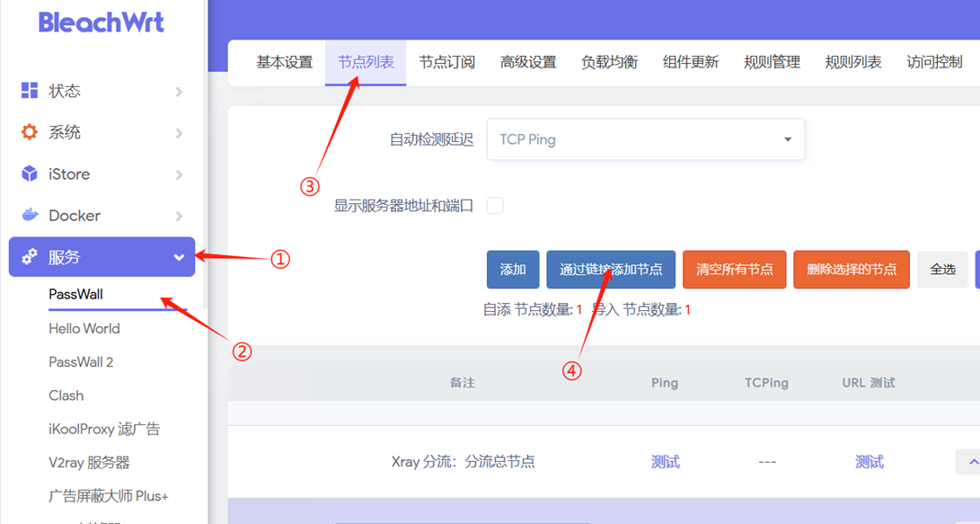Screen dimensions: 980x524
Task: Select the 规则管理 tab
Action: 772,62
